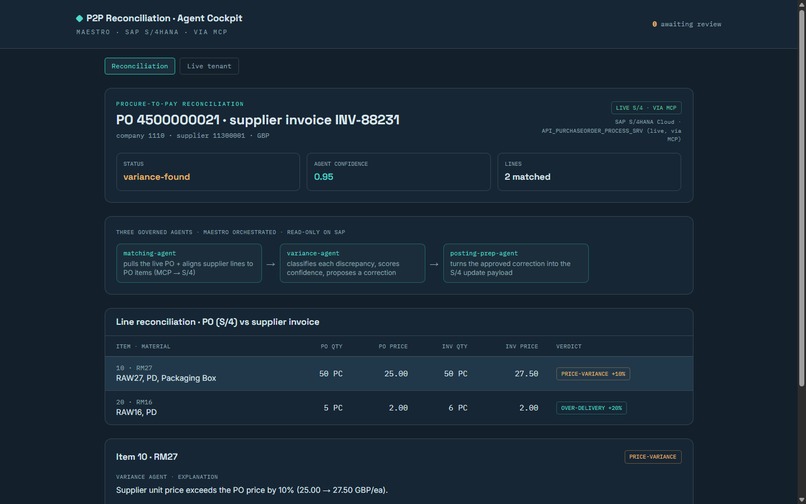Select row 10 RAW27, PD, Packaging Box

pyautogui.click(x=399, y=373)
